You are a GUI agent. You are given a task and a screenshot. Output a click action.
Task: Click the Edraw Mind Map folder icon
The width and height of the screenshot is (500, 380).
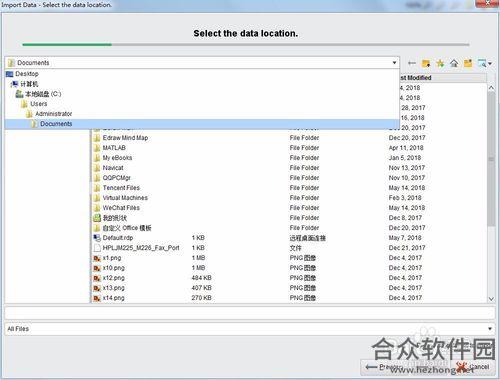pos(97,138)
